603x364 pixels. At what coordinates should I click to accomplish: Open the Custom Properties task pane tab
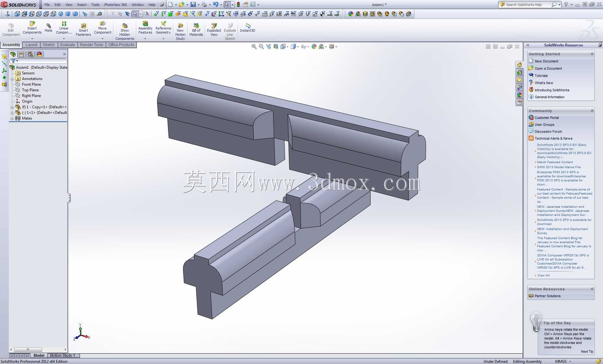(x=519, y=102)
